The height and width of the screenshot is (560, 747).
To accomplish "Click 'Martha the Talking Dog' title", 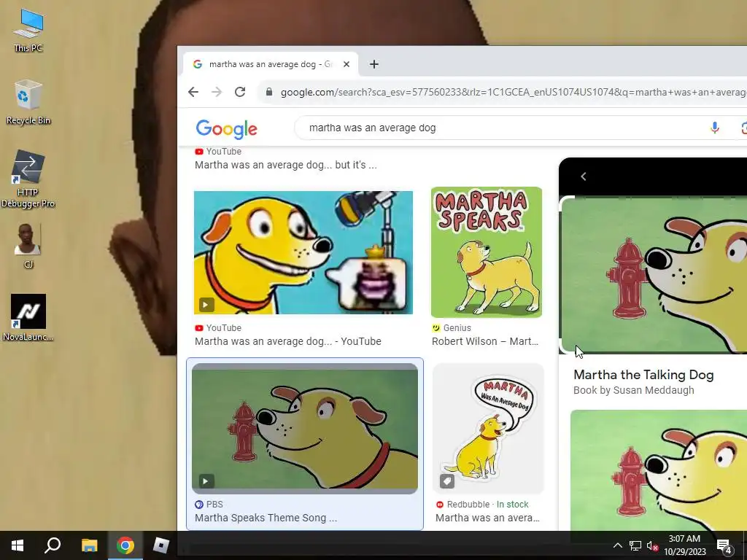I will (x=643, y=375).
